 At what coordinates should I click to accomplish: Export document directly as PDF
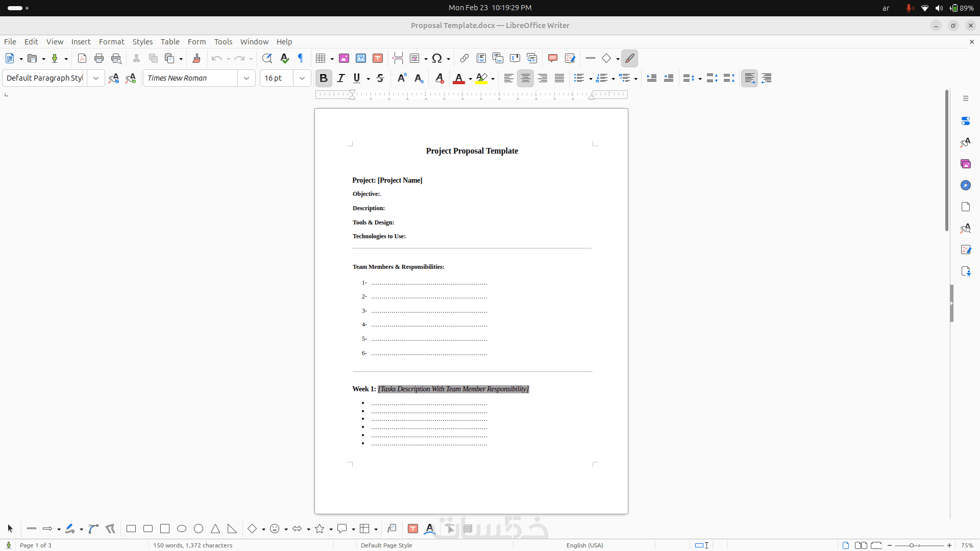tap(82, 58)
